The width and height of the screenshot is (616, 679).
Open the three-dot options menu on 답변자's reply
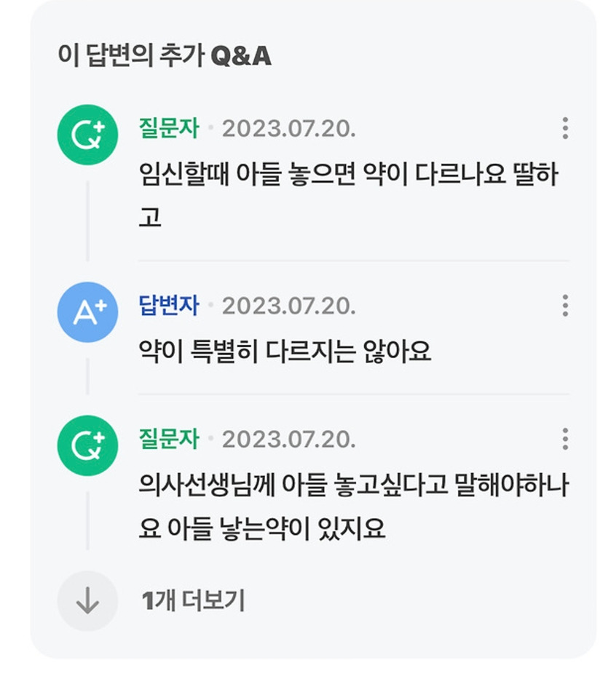coord(565,306)
